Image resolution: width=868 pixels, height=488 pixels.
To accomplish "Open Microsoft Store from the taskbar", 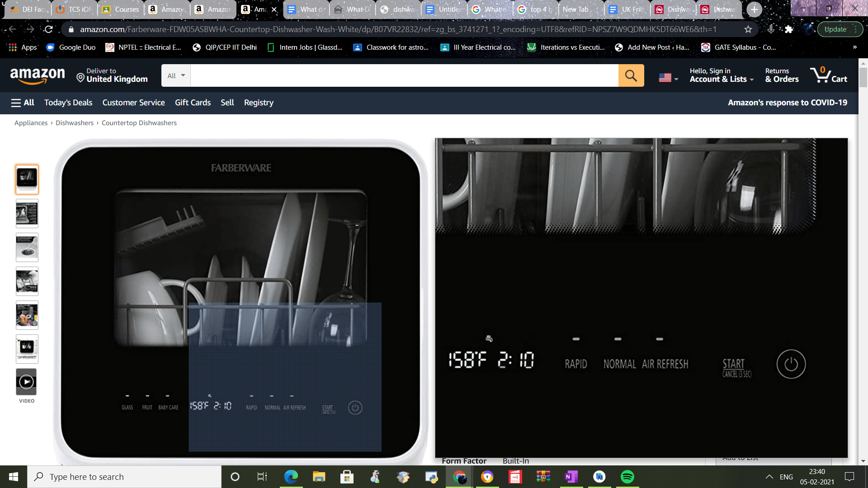I will pos(347,477).
